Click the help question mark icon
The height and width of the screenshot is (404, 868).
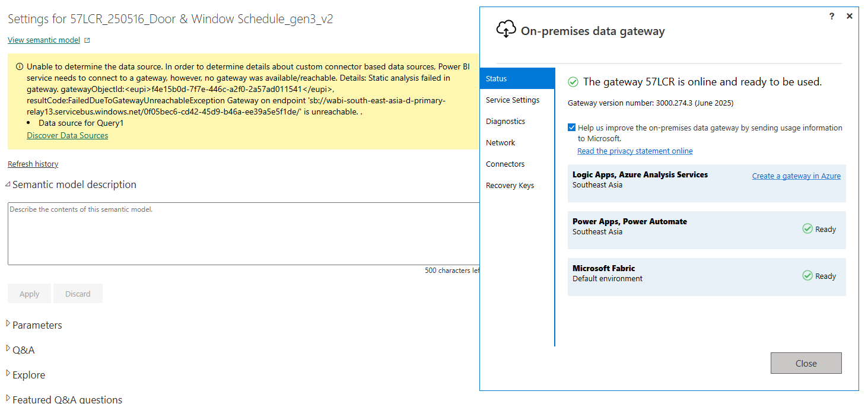(832, 17)
